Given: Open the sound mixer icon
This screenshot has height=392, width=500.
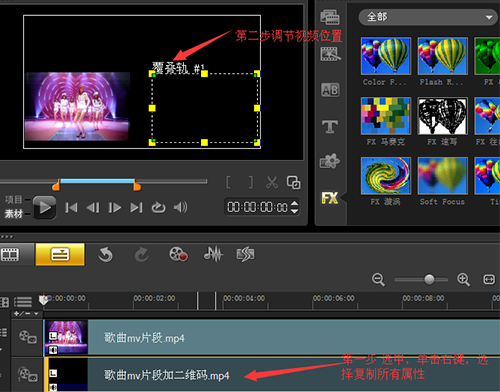Looking at the screenshot, I should [x=213, y=254].
